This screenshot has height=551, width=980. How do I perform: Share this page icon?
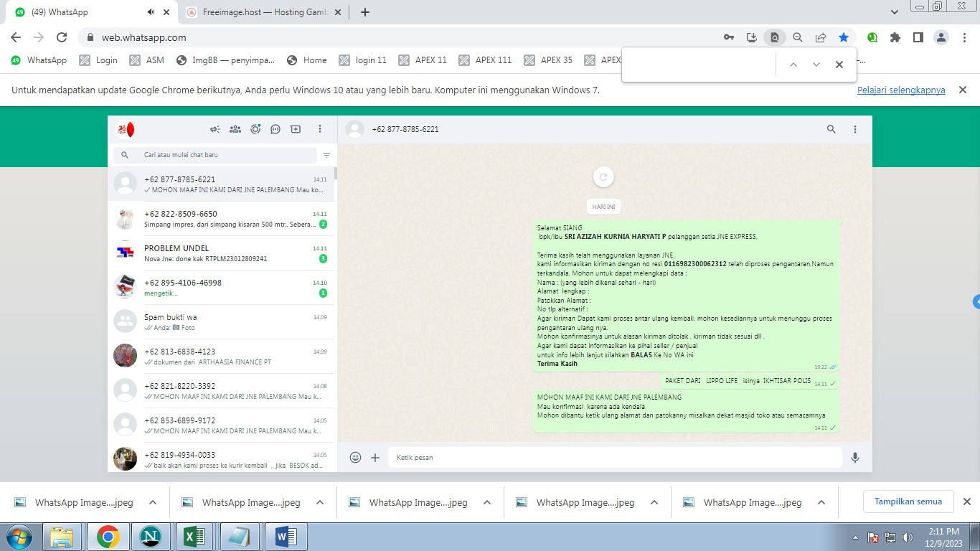click(x=821, y=37)
